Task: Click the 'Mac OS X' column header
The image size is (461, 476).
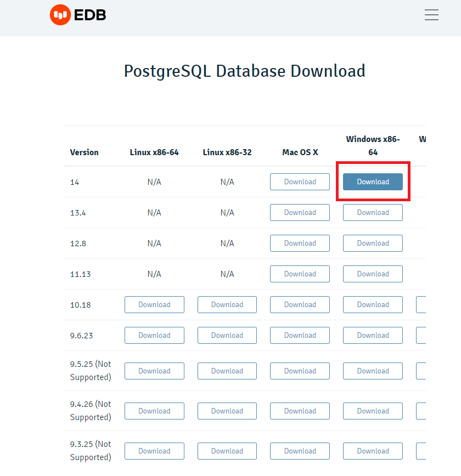Action: 300,152
